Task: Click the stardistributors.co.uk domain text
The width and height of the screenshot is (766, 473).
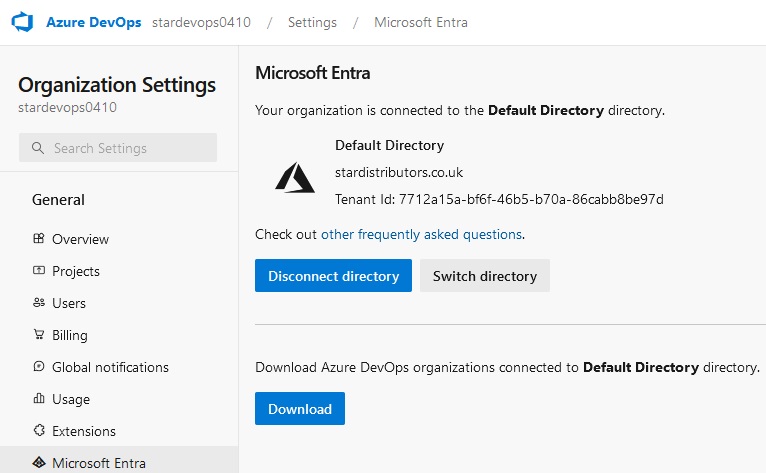Action: tap(399, 172)
